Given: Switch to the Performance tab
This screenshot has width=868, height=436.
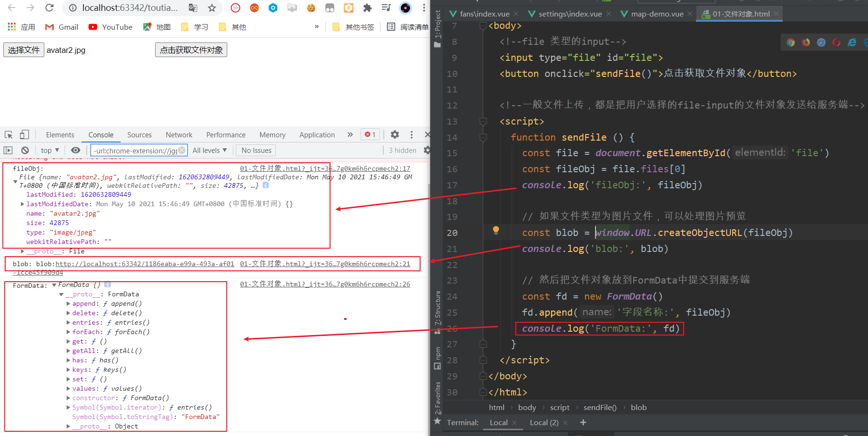Looking at the screenshot, I should (226, 134).
